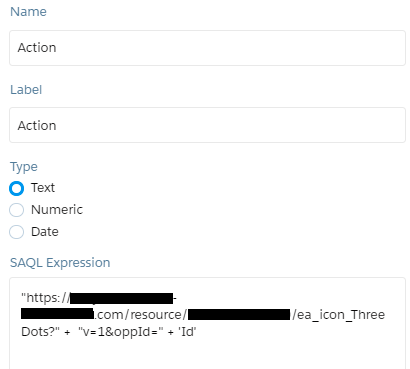
Task: Click the Label field heading
Action: point(26,90)
